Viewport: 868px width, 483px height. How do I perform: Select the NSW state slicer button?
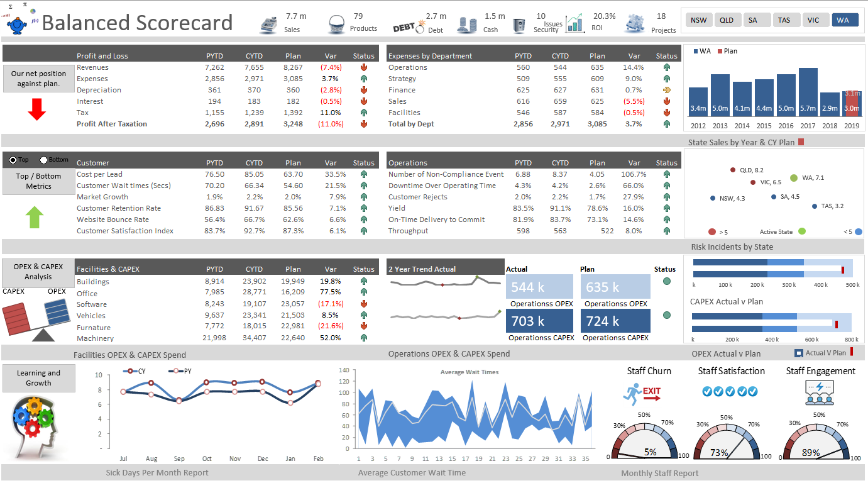click(698, 20)
